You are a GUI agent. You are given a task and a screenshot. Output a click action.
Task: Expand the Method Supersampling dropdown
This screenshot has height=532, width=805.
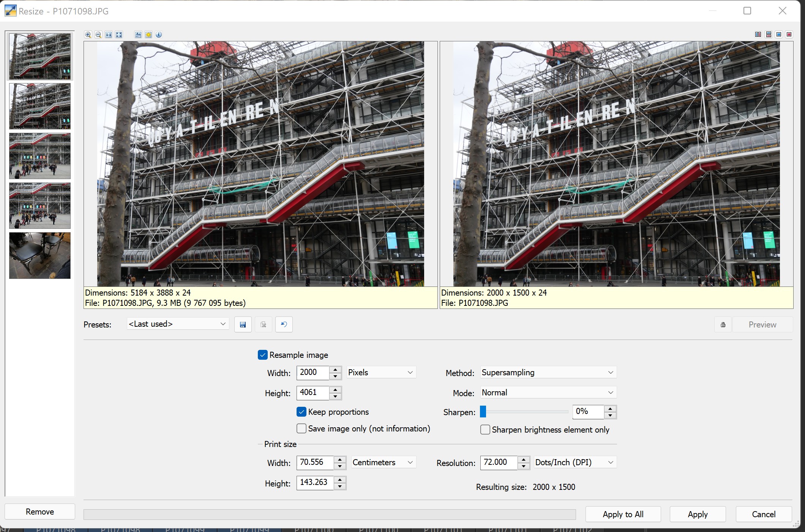548,373
